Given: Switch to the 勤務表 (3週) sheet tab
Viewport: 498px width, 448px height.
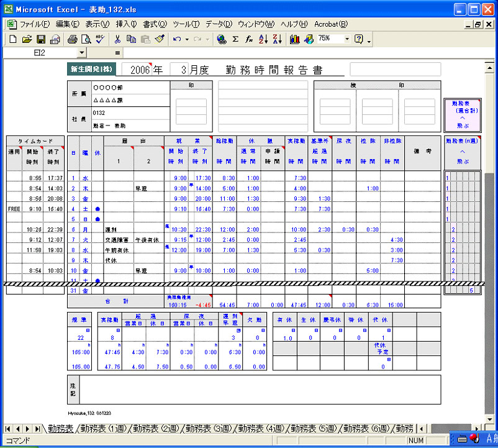Looking at the screenshot, I should (x=209, y=429).
